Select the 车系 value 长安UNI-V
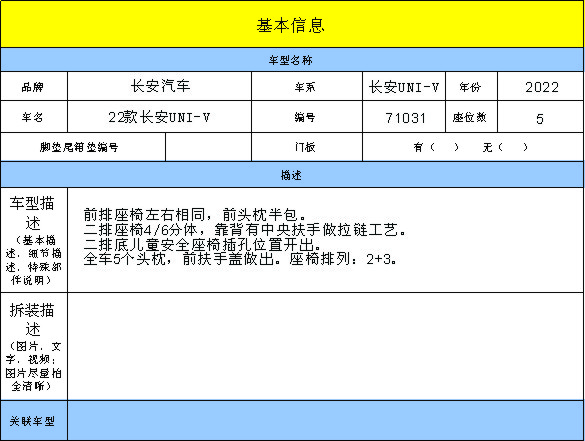This screenshot has height=441, width=585. (404, 86)
